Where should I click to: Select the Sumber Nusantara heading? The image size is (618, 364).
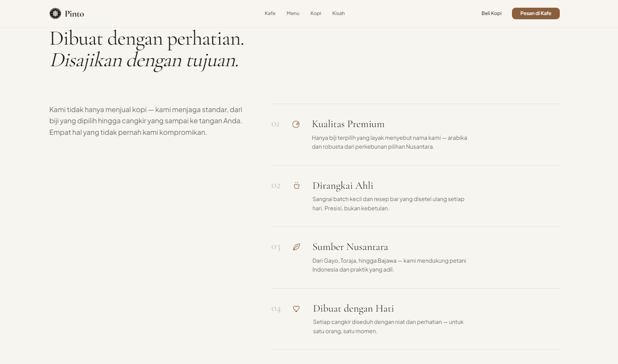coord(350,247)
